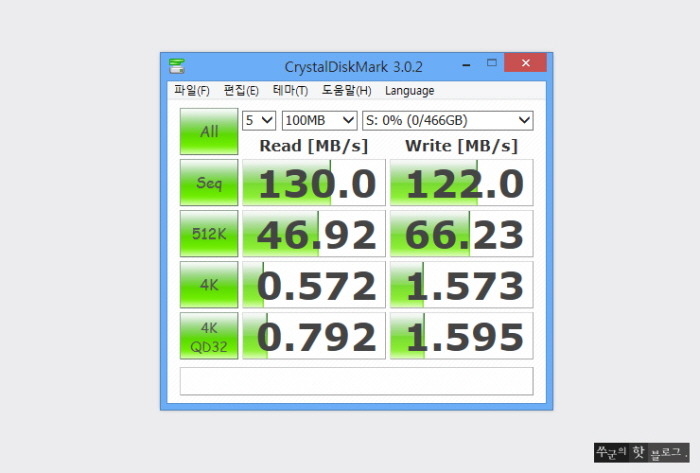Open the 파일(F) menu

point(192,91)
